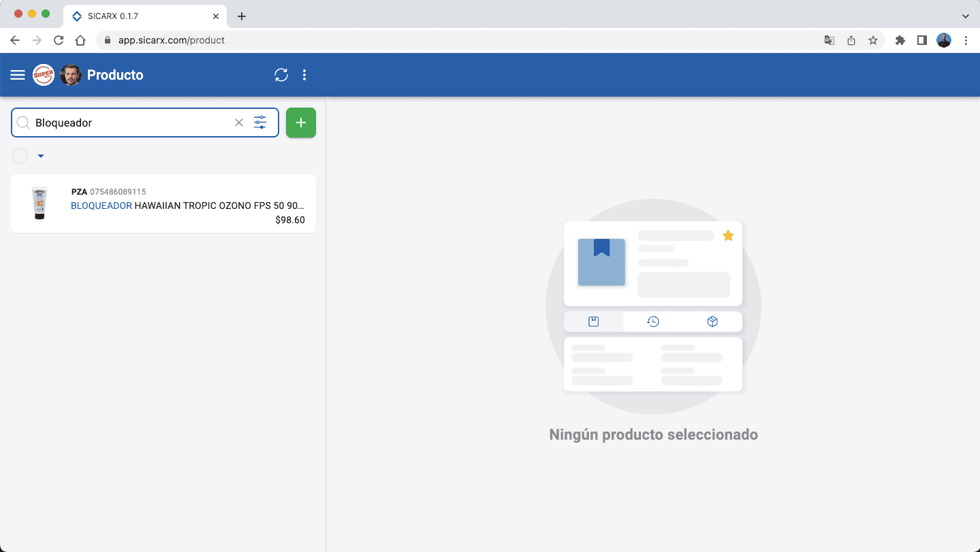
Task: Open the Google Translate page icon
Action: pyautogui.click(x=829, y=40)
